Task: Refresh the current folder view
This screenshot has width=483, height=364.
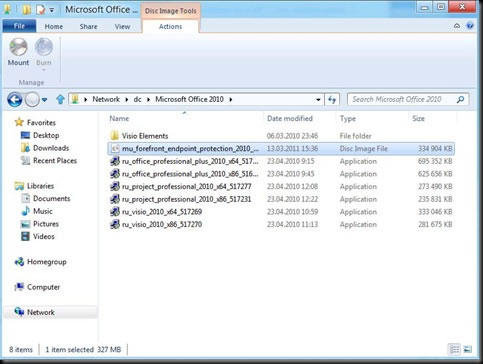Action: pos(332,99)
